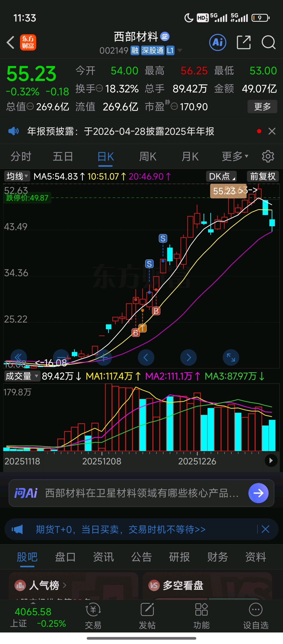Expand the 更多 chart period dropdown

point(235,156)
